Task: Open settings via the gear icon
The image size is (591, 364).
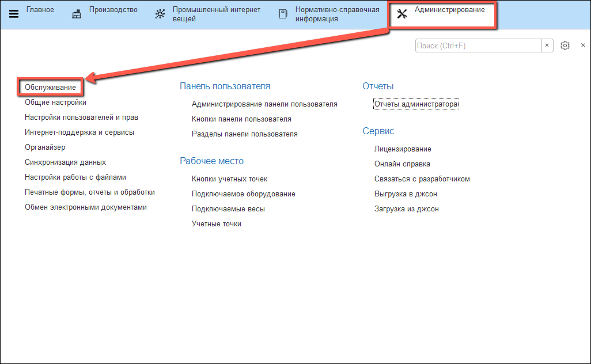Action: tap(565, 45)
